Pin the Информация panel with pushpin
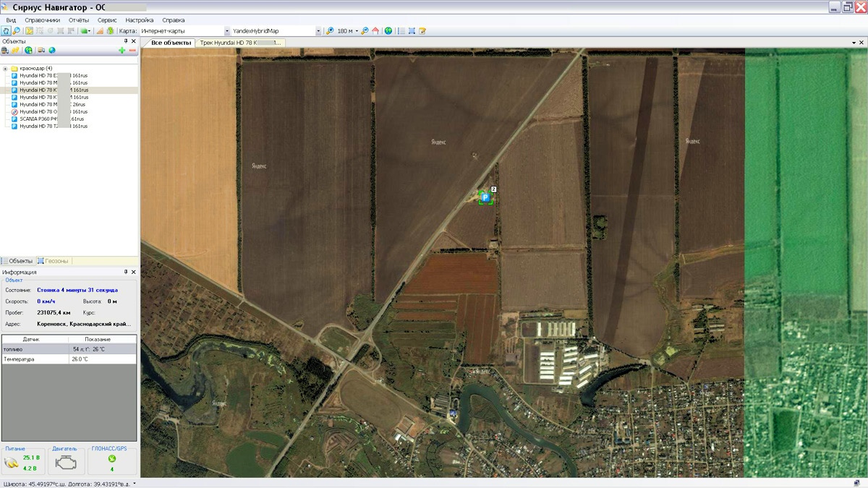The width and height of the screenshot is (868, 488). click(x=126, y=272)
